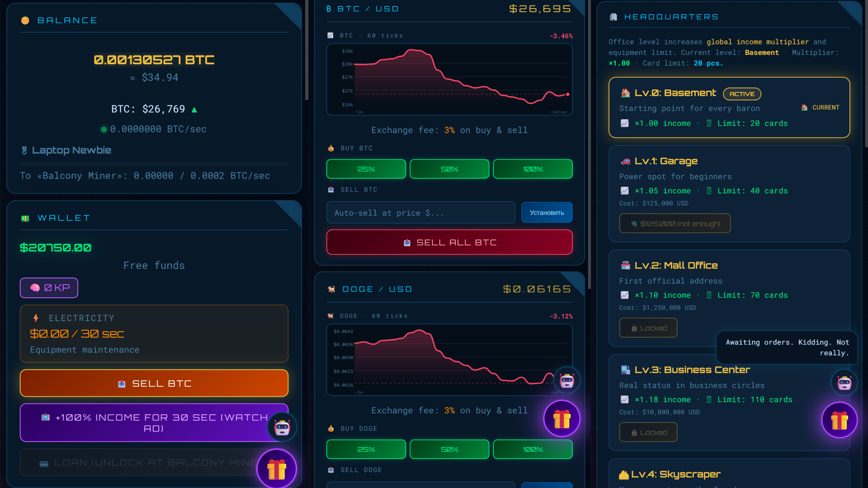
Task: Click Cost: $1,250,000 USD text
Action: (657, 308)
